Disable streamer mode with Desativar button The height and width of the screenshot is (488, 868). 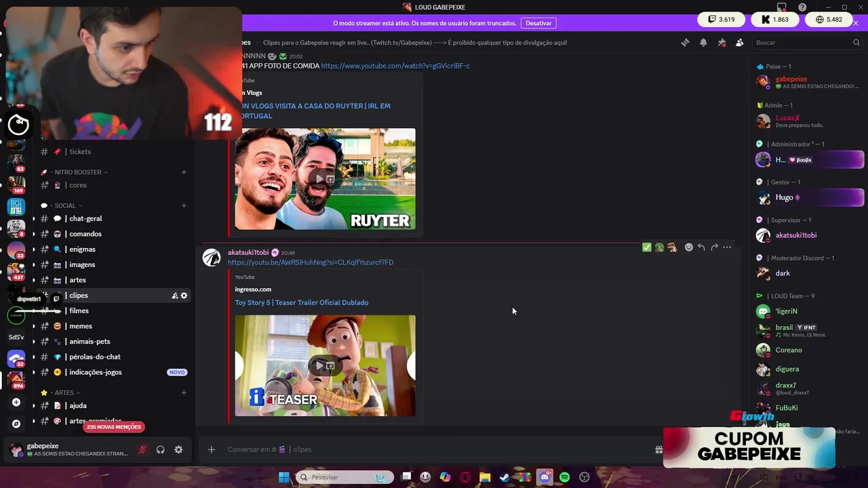[538, 23]
